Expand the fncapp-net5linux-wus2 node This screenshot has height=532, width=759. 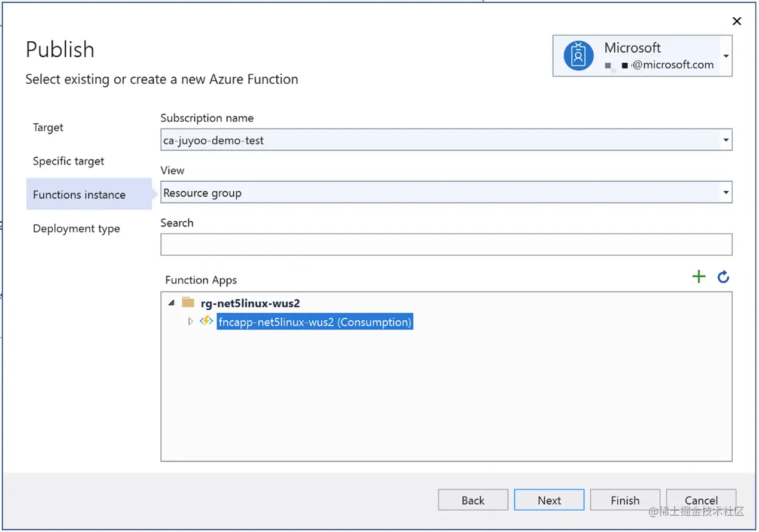pyautogui.click(x=190, y=322)
